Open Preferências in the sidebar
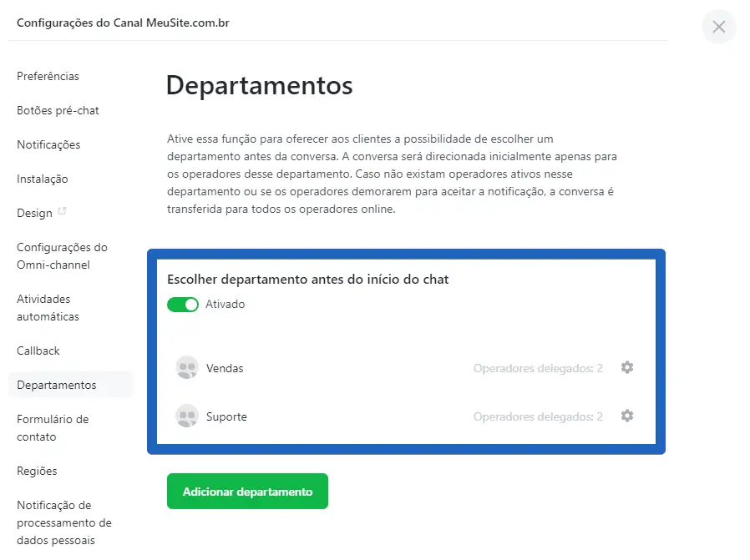Viewport: 750px width, 560px height. coord(48,76)
